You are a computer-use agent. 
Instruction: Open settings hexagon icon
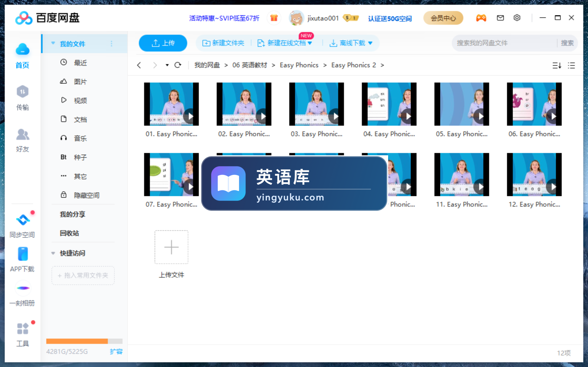pyautogui.click(x=517, y=18)
